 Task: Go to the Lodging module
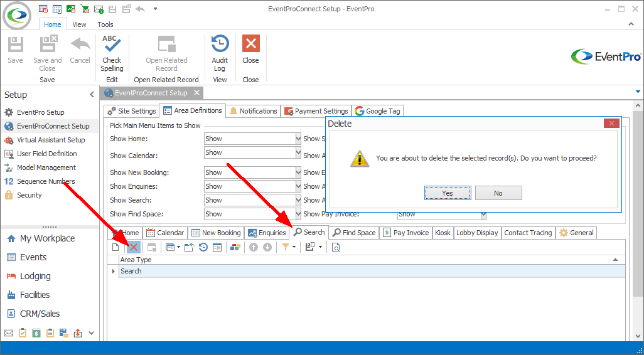(35, 276)
